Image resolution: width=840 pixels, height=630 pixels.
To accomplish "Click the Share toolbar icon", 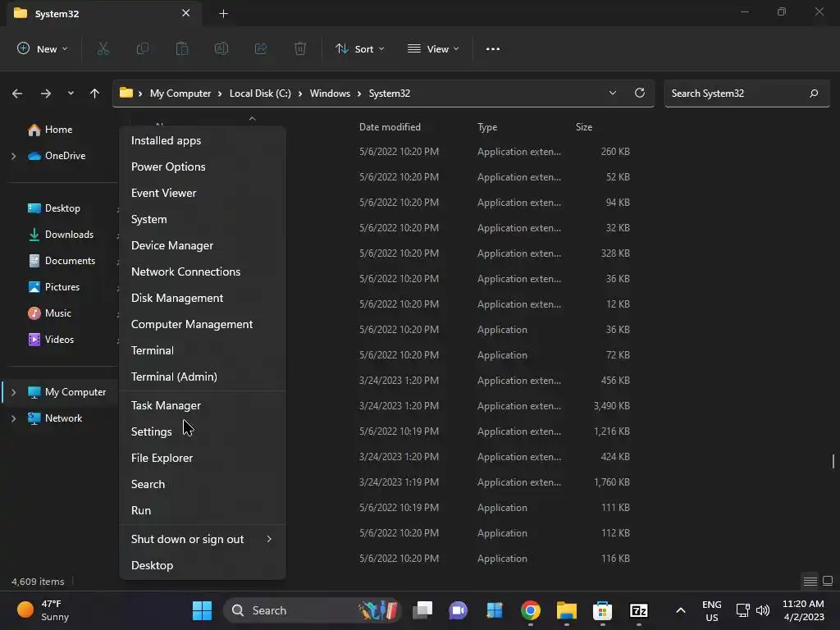I will click(x=261, y=48).
